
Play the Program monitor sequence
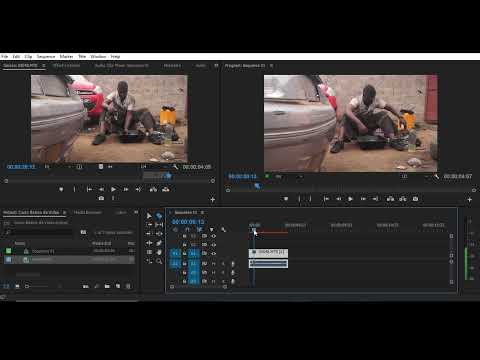tap(350, 199)
